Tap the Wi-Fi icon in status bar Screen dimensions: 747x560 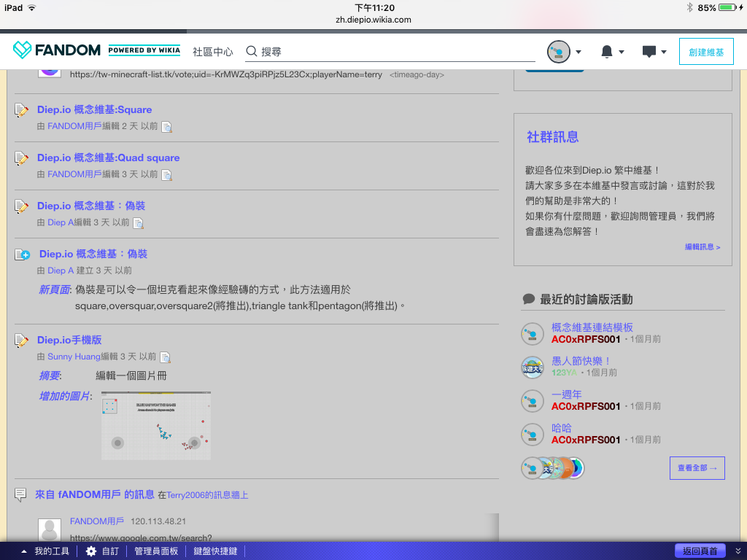[32, 7]
